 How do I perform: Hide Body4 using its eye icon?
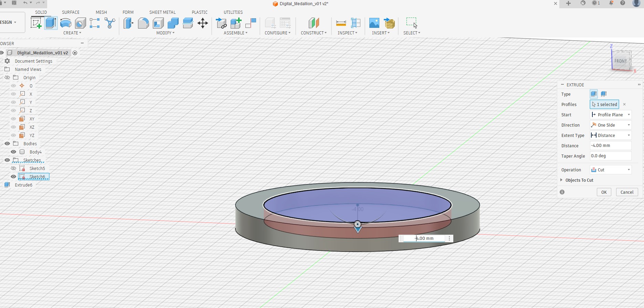(x=13, y=152)
